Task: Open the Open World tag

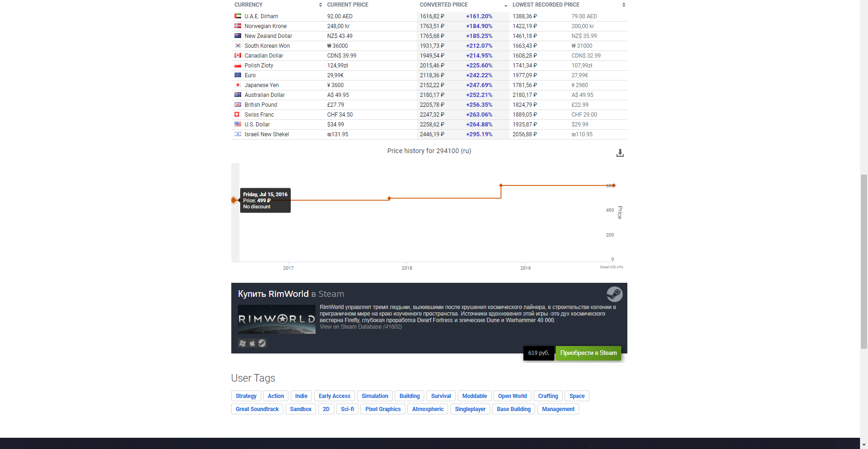Action: click(x=513, y=396)
